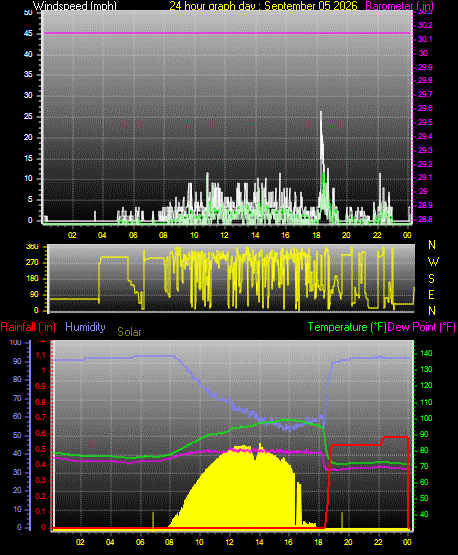Click the '30.1' barometer axis value
Screen dimensions: 458x555
tap(425, 39)
